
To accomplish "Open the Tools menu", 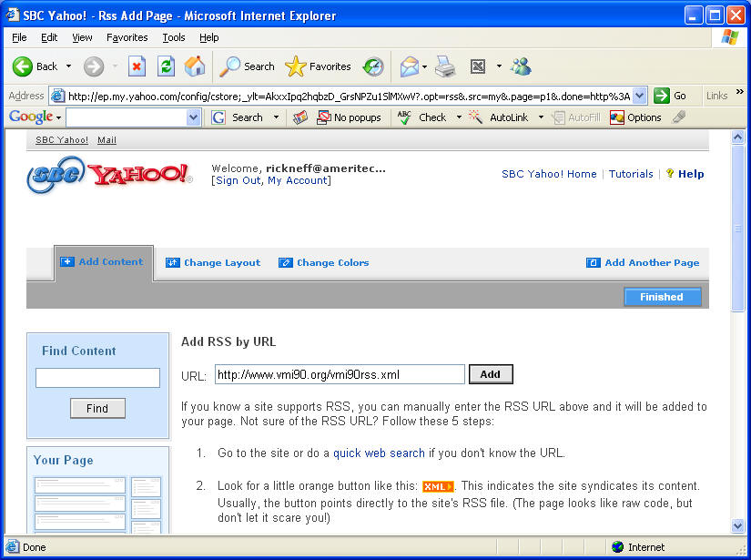I will click(x=173, y=37).
